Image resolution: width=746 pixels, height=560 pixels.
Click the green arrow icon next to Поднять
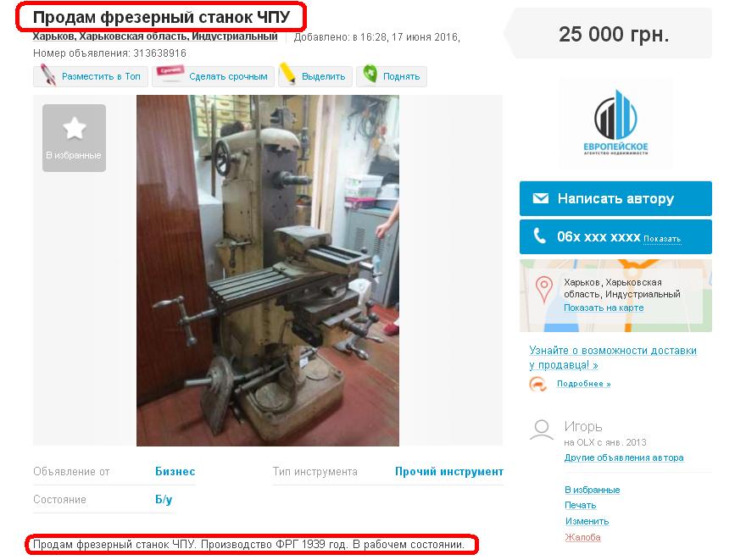coord(370,74)
